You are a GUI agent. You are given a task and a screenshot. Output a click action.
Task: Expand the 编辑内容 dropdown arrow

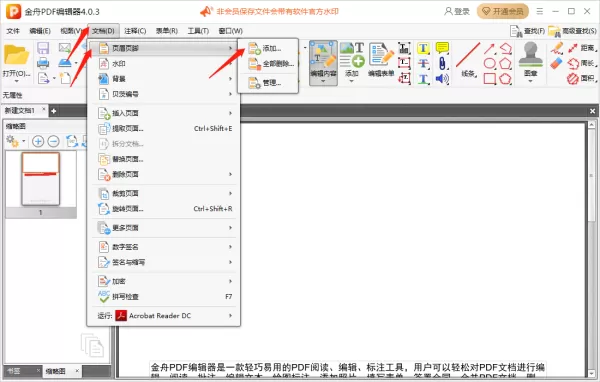tap(323, 81)
